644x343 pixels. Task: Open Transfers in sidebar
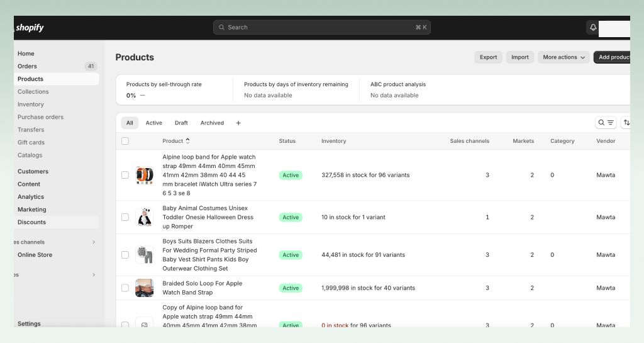tap(31, 130)
